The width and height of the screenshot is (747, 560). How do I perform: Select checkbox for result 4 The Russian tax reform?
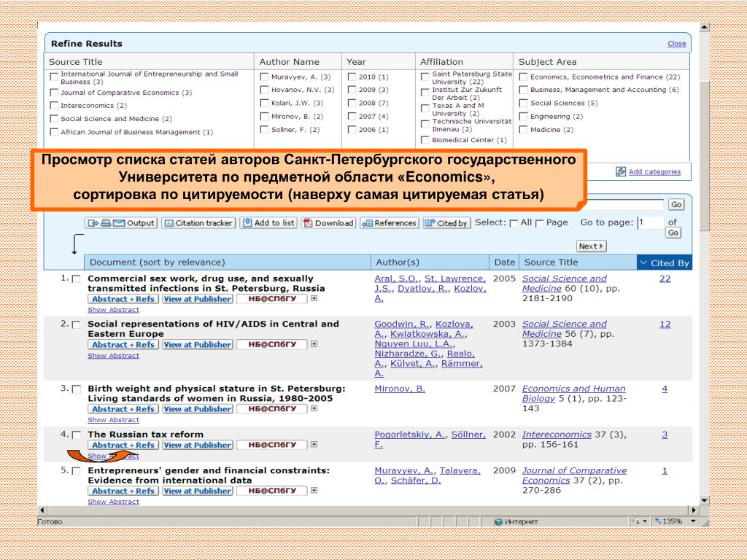coord(76,435)
